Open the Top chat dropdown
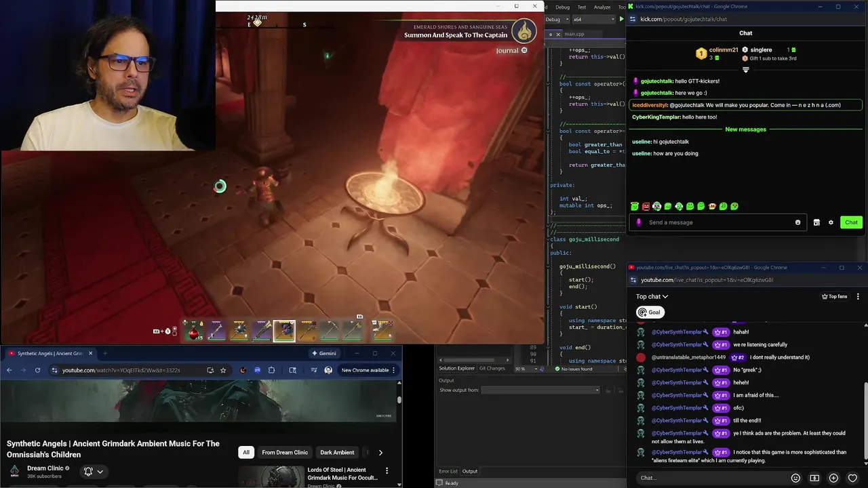 click(652, 296)
